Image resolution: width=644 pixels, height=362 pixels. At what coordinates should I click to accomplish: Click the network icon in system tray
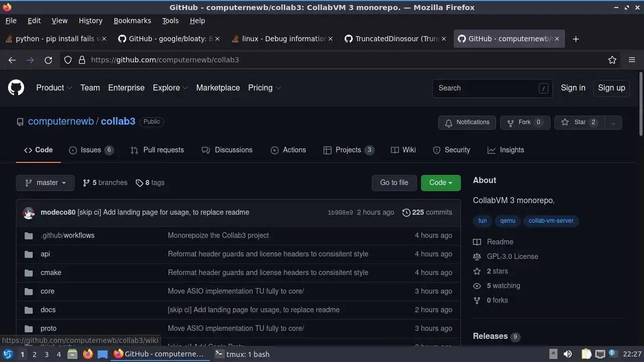600,354
